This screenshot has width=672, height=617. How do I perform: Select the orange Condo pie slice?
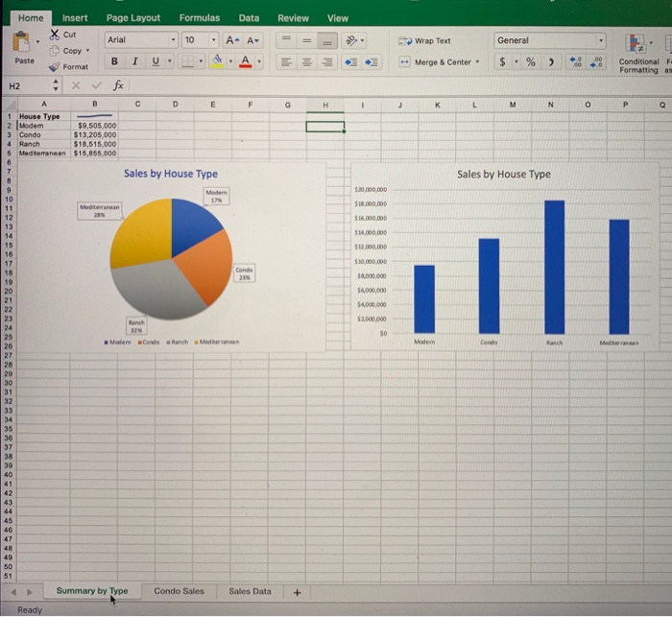[205, 268]
